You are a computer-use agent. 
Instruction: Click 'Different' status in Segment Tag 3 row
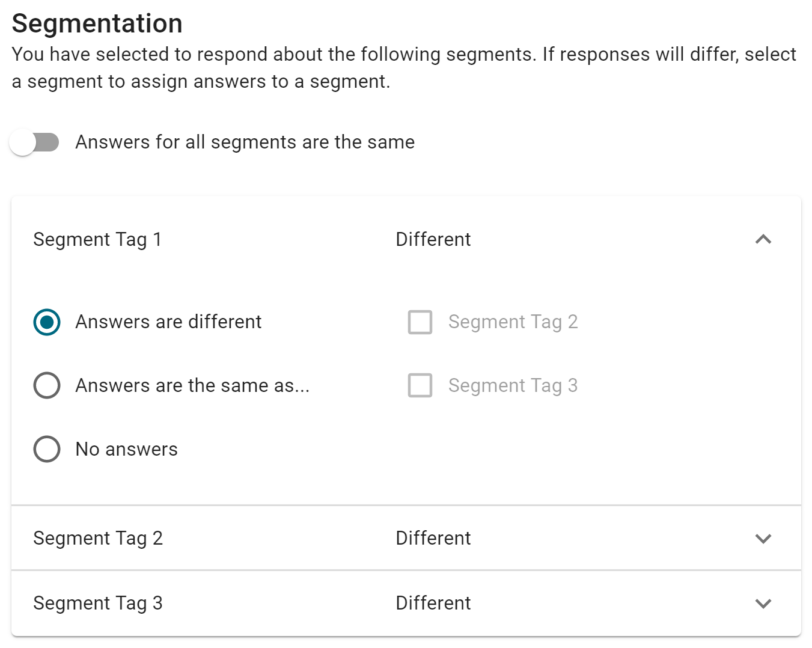coord(433,603)
